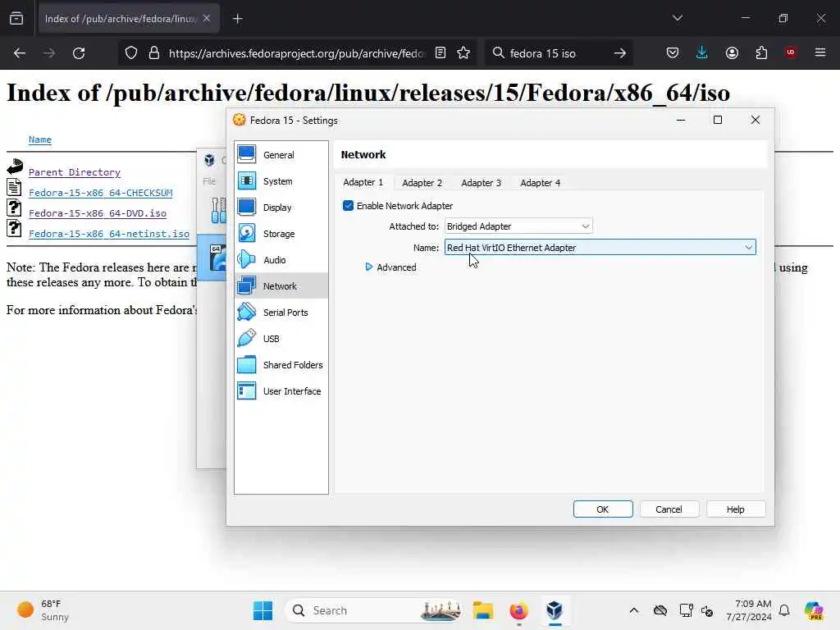Open Firefox downloads panel
Screen dimensions: 840x630
click(702, 53)
